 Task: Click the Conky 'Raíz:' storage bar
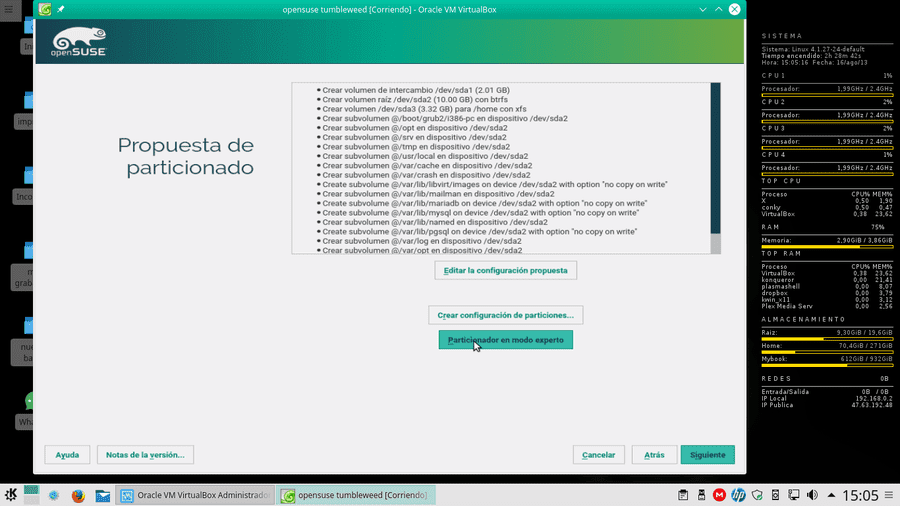[x=827, y=338]
